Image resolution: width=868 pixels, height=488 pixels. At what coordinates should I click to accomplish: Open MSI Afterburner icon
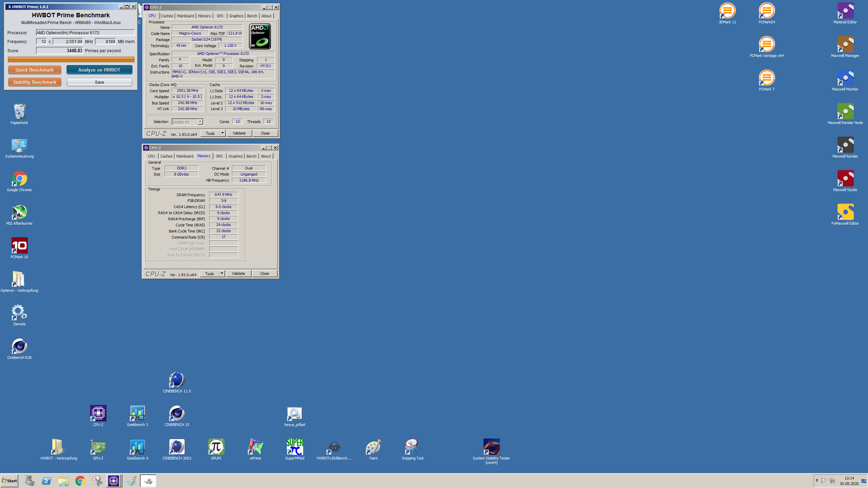point(19,215)
